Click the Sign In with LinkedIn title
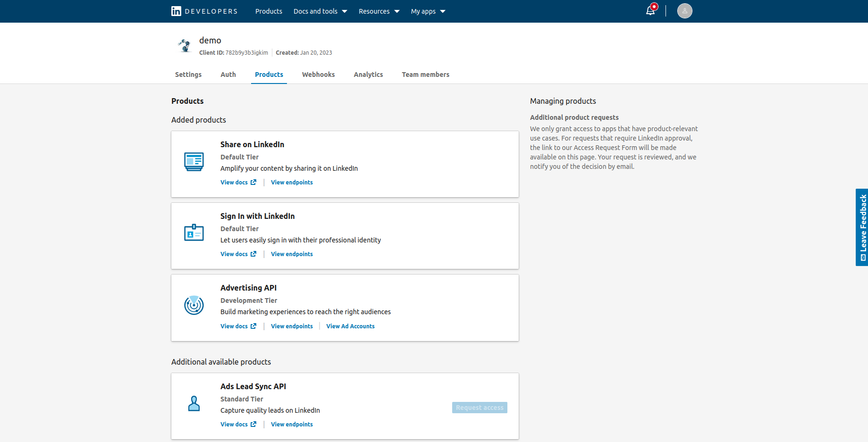 257,216
